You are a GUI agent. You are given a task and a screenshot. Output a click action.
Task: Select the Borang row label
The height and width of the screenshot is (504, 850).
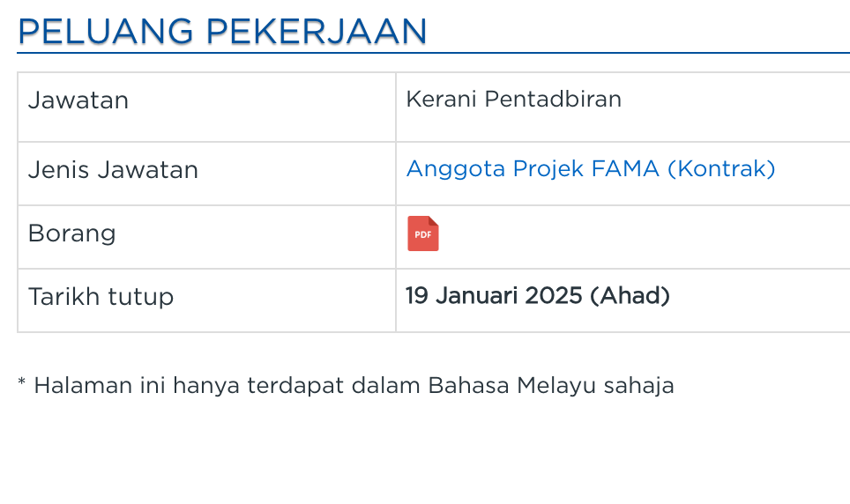[72, 233]
